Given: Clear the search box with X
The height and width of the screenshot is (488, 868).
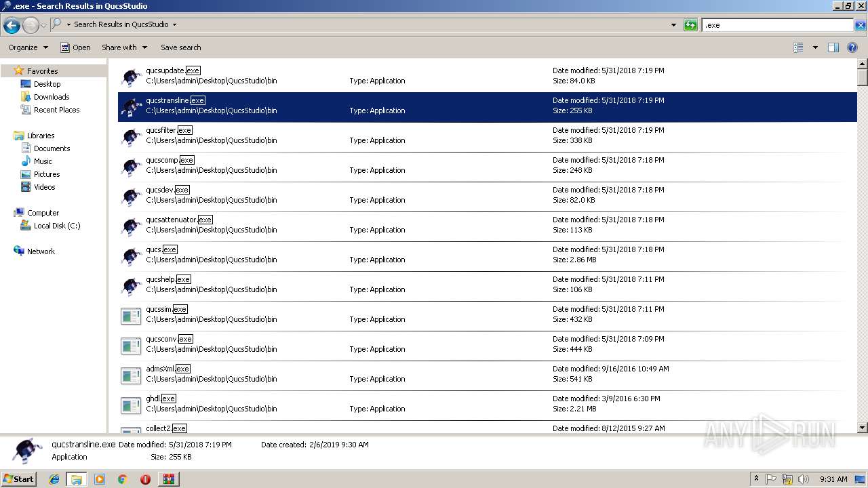Looking at the screenshot, I should pyautogui.click(x=861, y=25).
